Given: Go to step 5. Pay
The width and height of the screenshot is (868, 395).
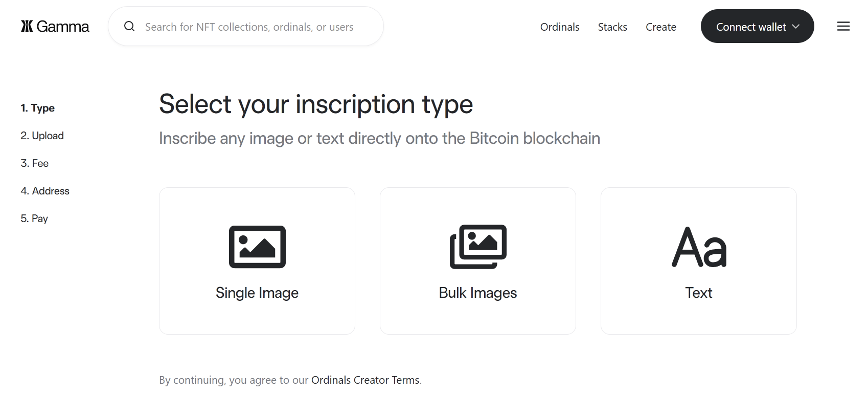Looking at the screenshot, I should pyautogui.click(x=34, y=218).
